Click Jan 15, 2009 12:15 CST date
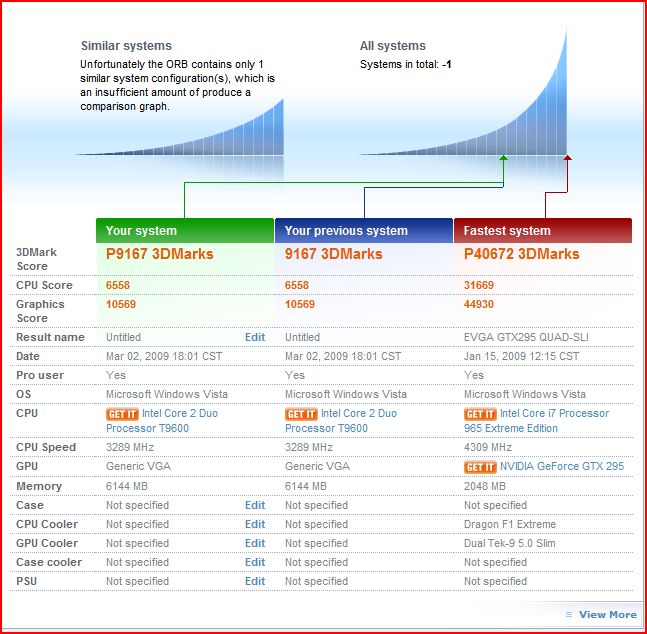Viewport: 647px width, 634px height. pyautogui.click(x=522, y=356)
